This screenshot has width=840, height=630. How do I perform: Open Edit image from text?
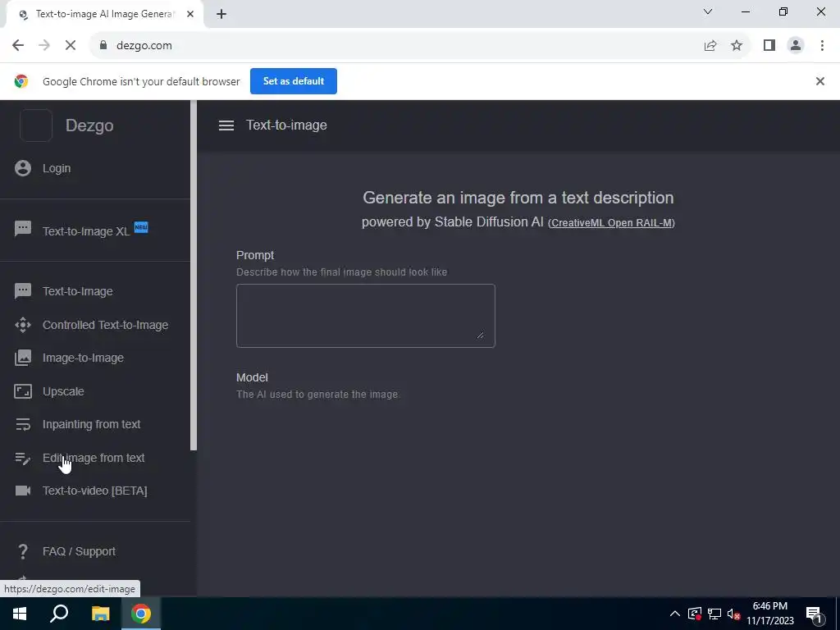coord(95,458)
